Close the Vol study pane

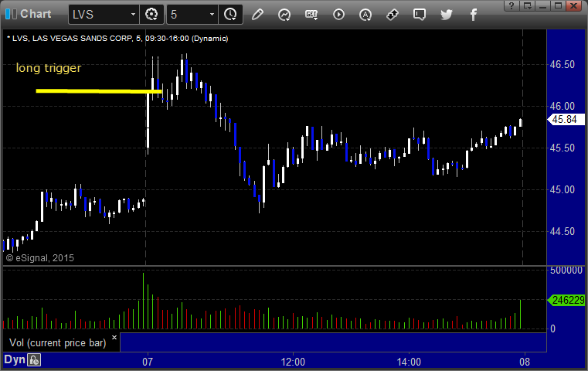[114, 337]
